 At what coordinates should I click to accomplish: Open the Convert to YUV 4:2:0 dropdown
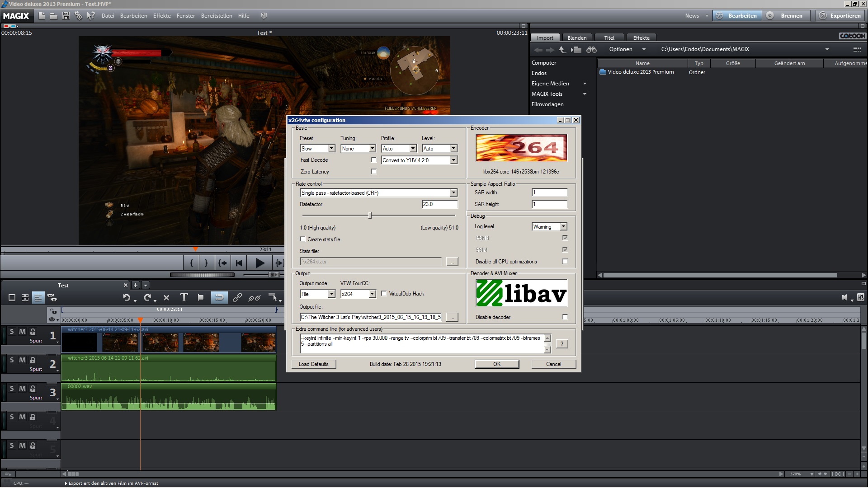tap(420, 160)
